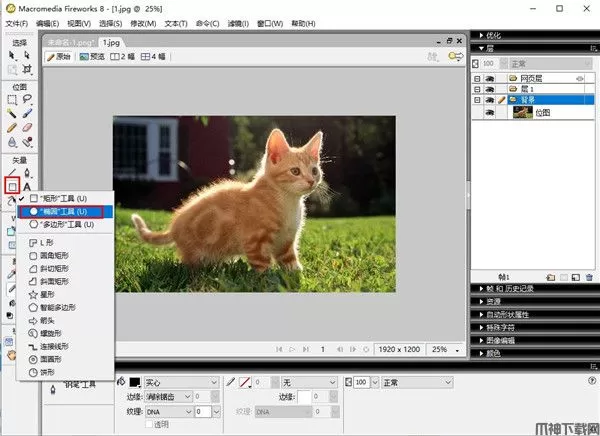Open the 实心 fill type dropdown

(x=180, y=382)
